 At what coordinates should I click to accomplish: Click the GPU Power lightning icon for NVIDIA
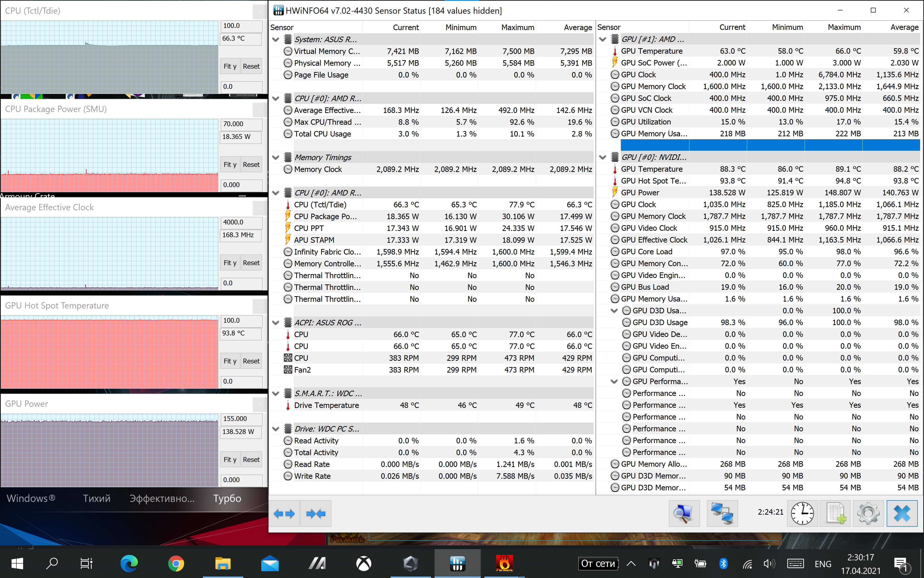(x=615, y=192)
